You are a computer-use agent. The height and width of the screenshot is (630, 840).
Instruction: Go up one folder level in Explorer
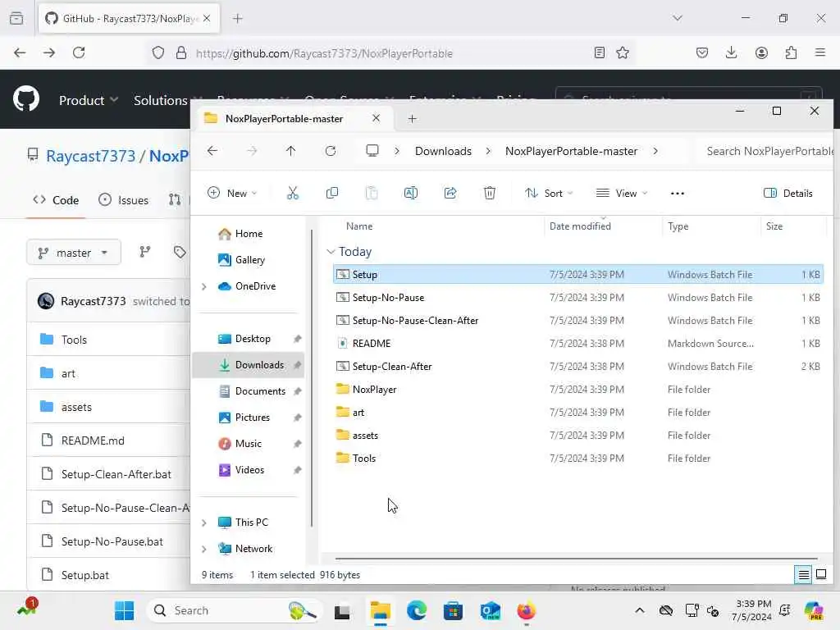(291, 151)
